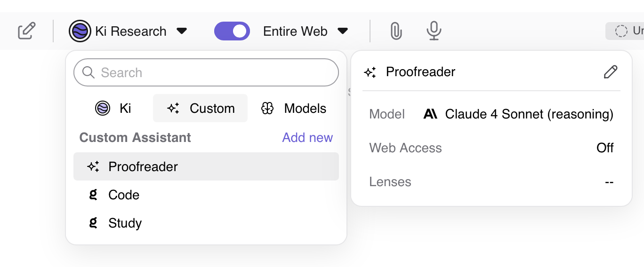Choose the Code assistant
The height and width of the screenshot is (267, 644).
pos(124,195)
